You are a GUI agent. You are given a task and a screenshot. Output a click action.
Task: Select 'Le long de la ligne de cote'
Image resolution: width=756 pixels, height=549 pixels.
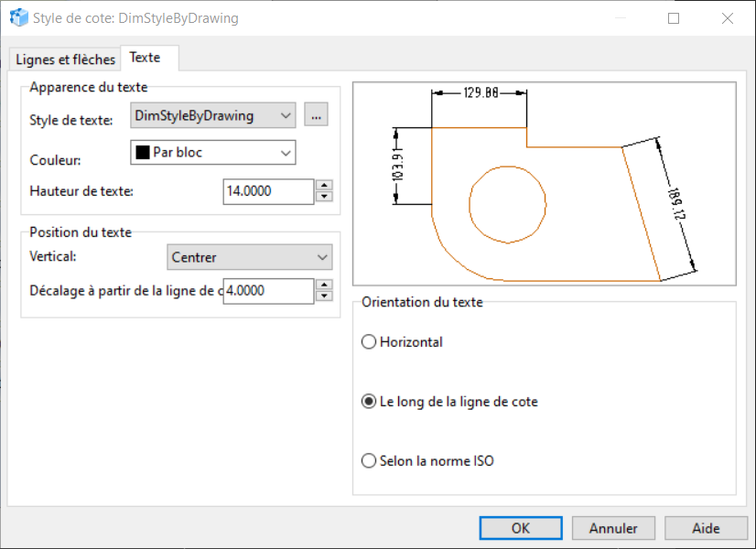[370, 402]
